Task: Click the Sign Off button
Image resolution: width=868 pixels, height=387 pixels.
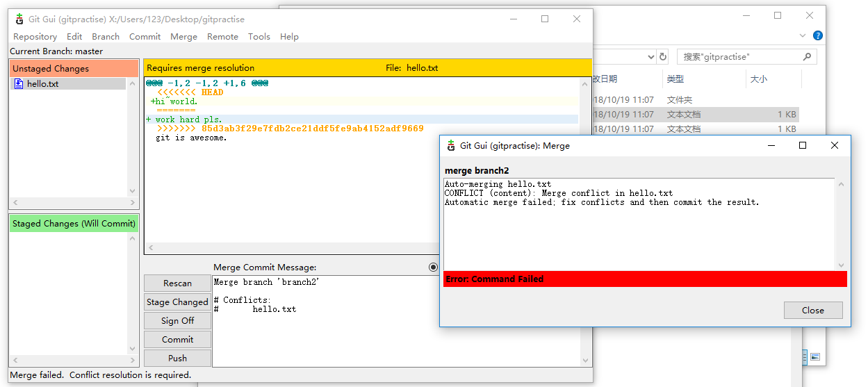Action: tap(177, 320)
